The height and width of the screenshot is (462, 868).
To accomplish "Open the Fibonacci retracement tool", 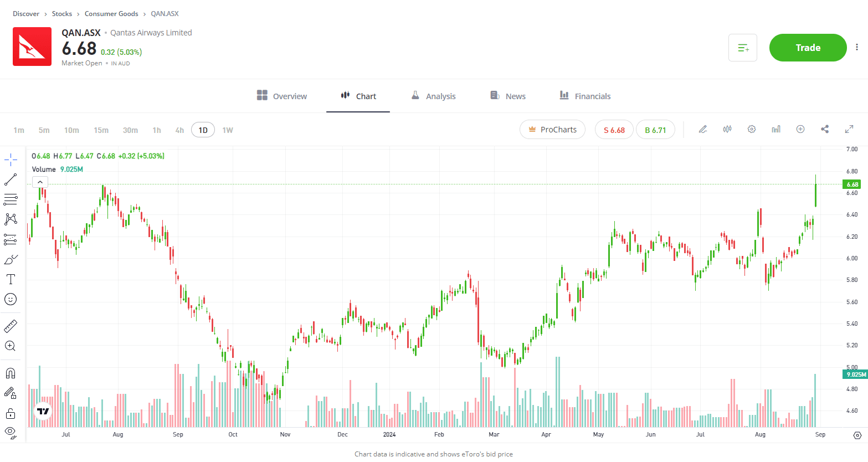I will click(x=11, y=199).
